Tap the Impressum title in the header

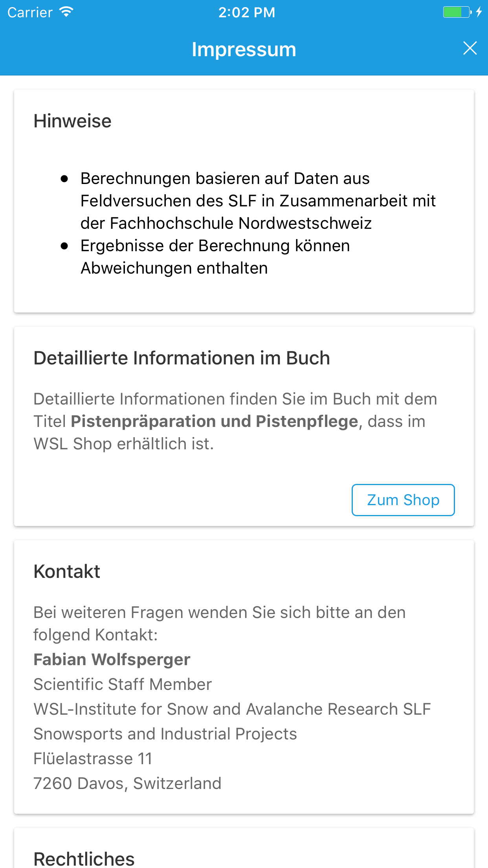[244, 50]
